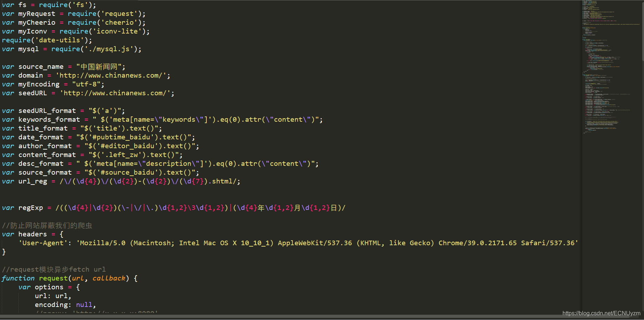The width and height of the screenshot is (644, 320).
Task: Click the mysql require('./mysql.js') line
Action: point(72,49)
